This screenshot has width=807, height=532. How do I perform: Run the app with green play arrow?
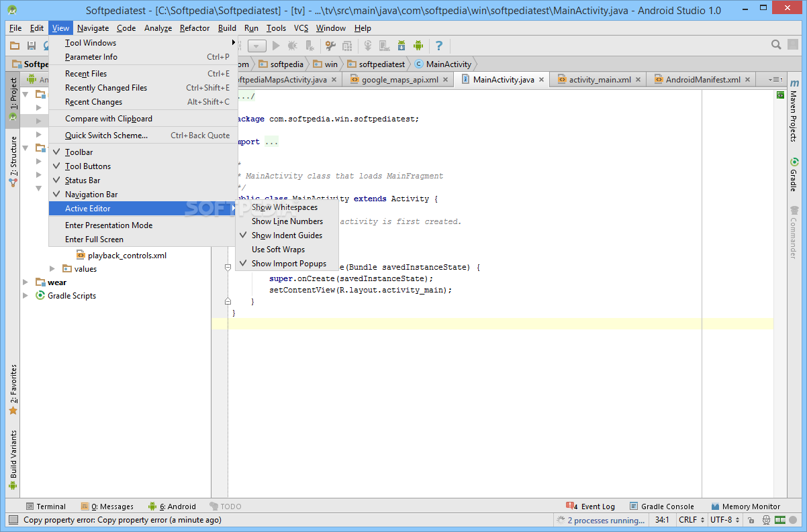click(x=276, y=46)
